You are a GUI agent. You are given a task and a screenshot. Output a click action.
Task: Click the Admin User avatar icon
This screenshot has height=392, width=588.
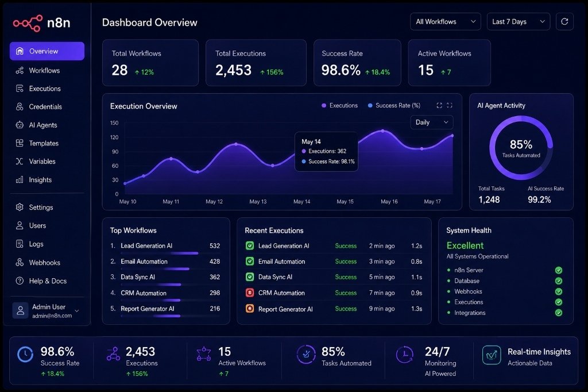tap(21, 310)
